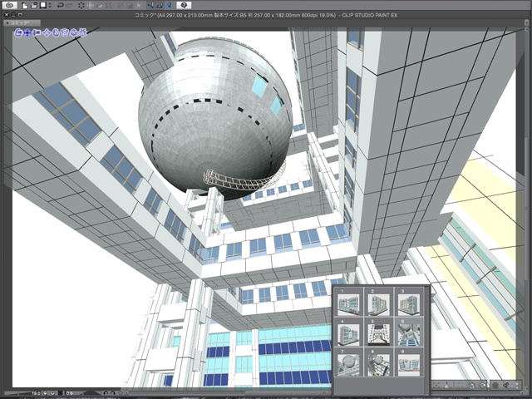Open Help using the question mark button
This screenshot has height=399, width=532.
pyautogui.click(x=184, y=6)
